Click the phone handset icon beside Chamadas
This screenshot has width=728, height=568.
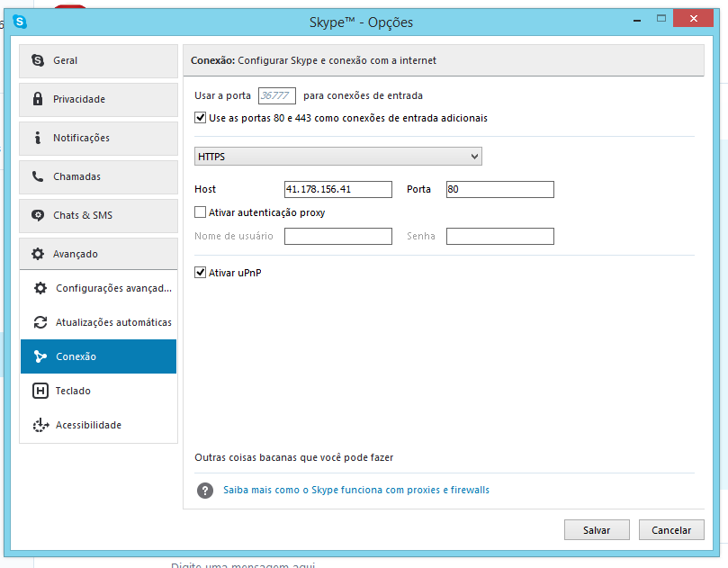pyautogui.click(x=38, y=176)
